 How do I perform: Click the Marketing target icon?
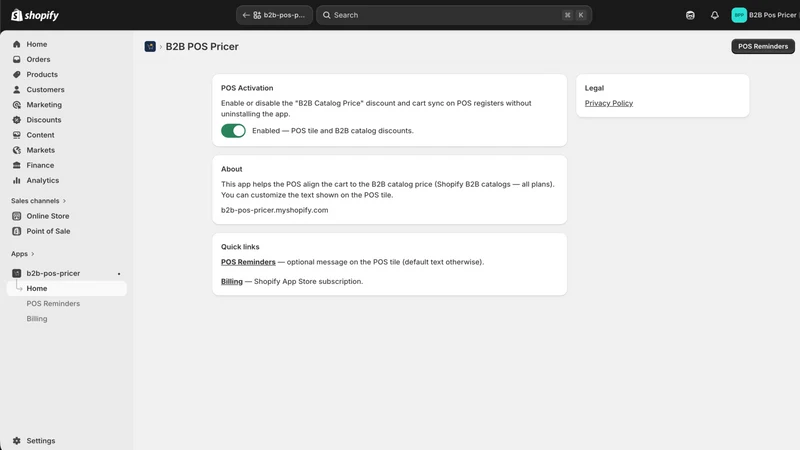(17, 105)
